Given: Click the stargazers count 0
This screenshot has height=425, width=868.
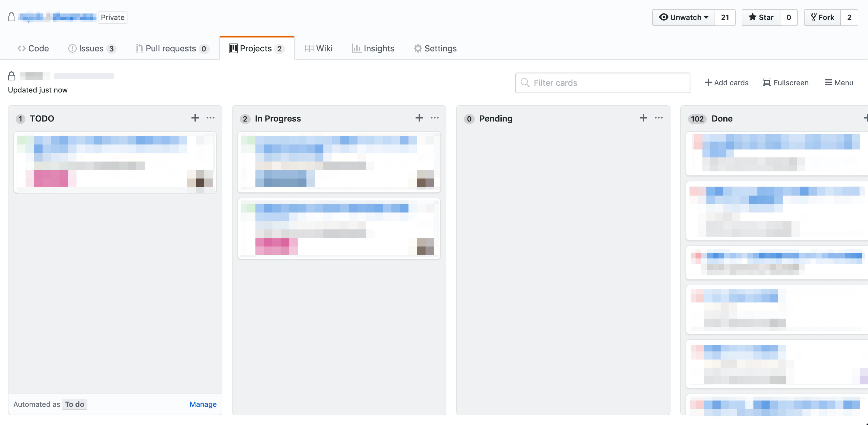Looking at the screenshot, I should tap(789, 17).
